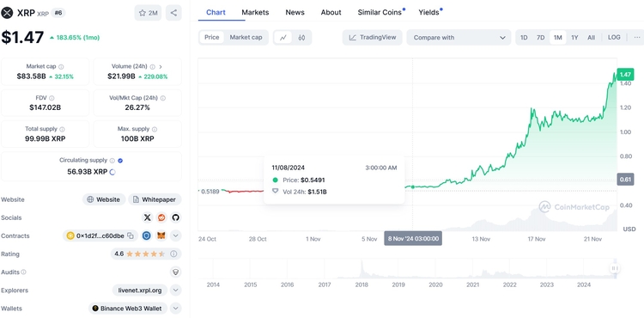Expand the Wallets chevron list

(176, 309)
